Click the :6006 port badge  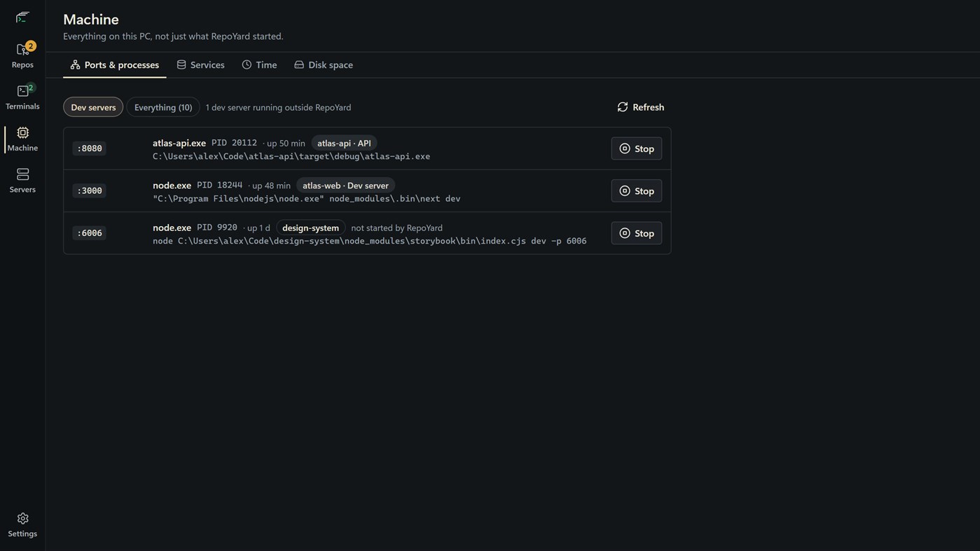(90, 233)
